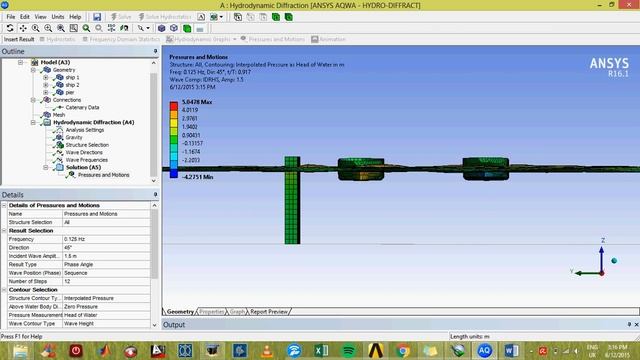Screen dimensions: 640x360
Task: Click the Zoom to Fit icon
Action: pos(61,28)
